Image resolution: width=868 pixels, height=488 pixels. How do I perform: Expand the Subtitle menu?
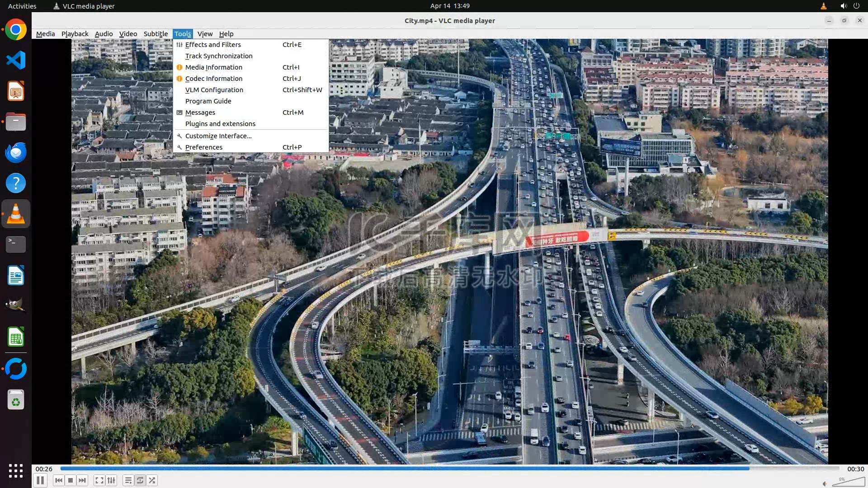[156, 34]
